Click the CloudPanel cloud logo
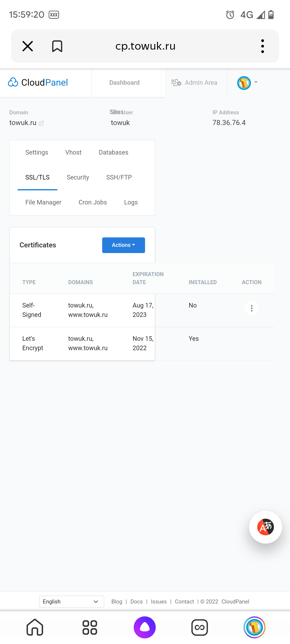This screenshot has height=644, width=290. (x=13, y=82)
